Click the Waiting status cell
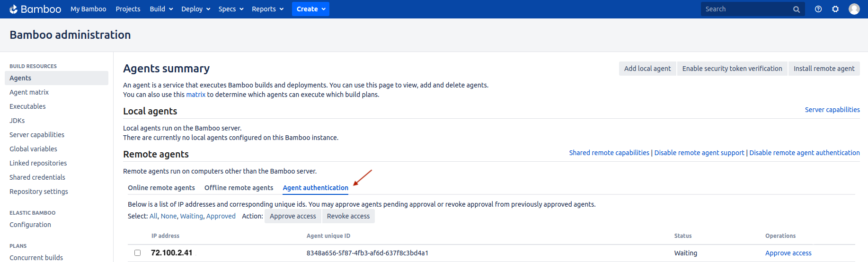The height and width of the screenshot is (262, 868). 686,253
